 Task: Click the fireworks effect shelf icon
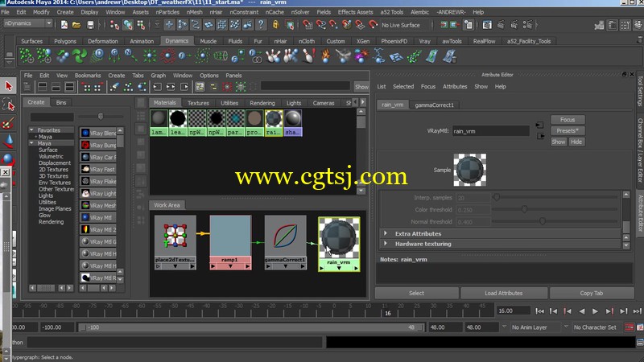[361, 56]
